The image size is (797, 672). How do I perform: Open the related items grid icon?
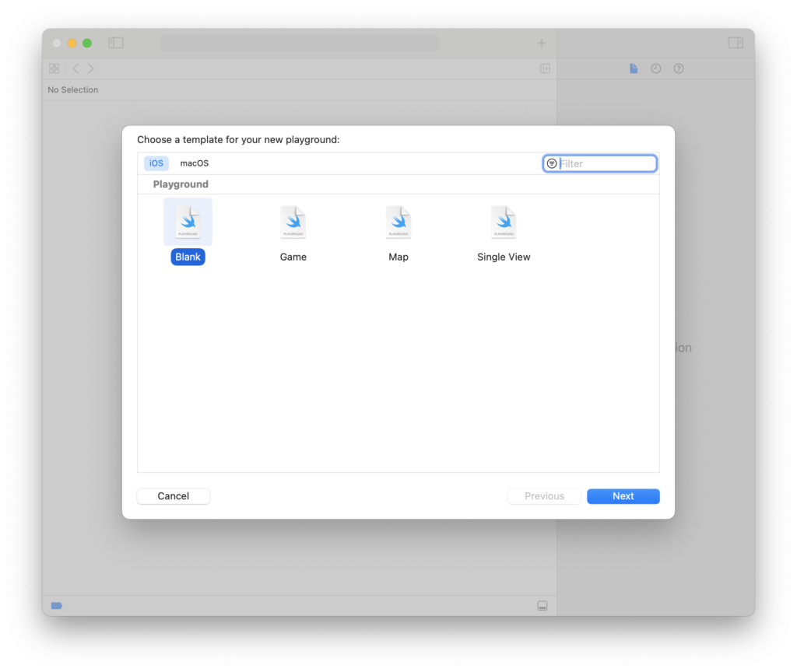[x=54, y=68]
